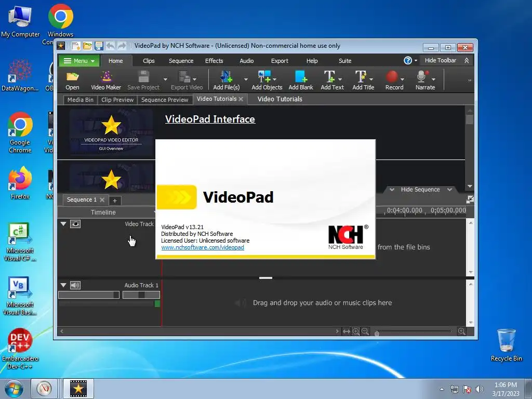Collapse the toolbar with double-chevron icon
The image size is (532, 399).
(467, 60)
